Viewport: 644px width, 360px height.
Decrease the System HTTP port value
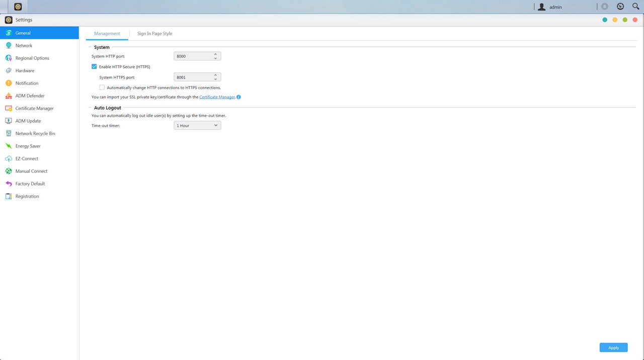(215, 58)
